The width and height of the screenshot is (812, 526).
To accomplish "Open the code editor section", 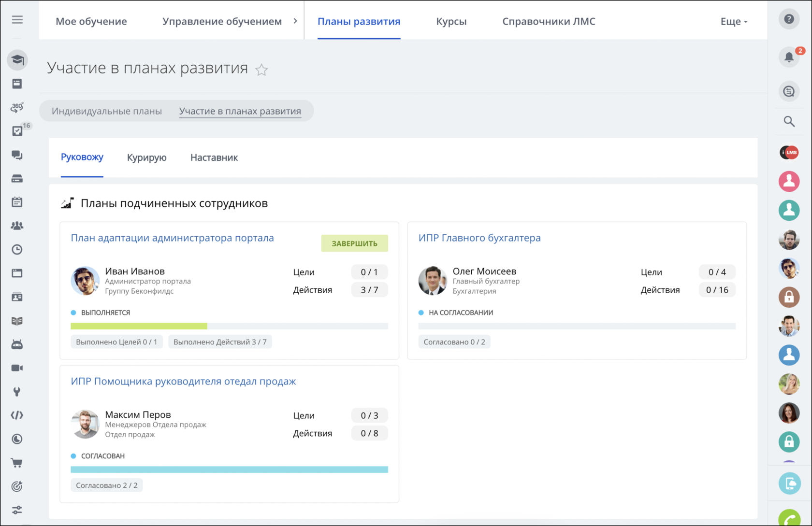I will [17, 415].
